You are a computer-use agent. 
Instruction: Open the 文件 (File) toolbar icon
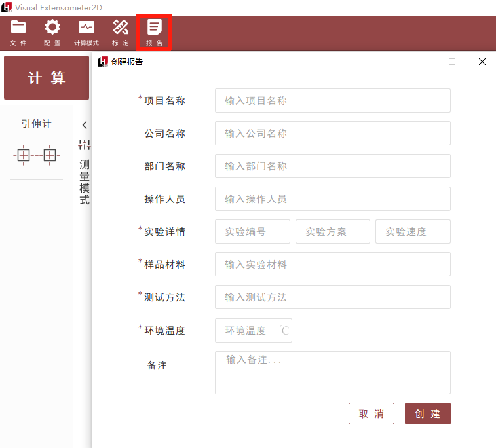[18, 32]
